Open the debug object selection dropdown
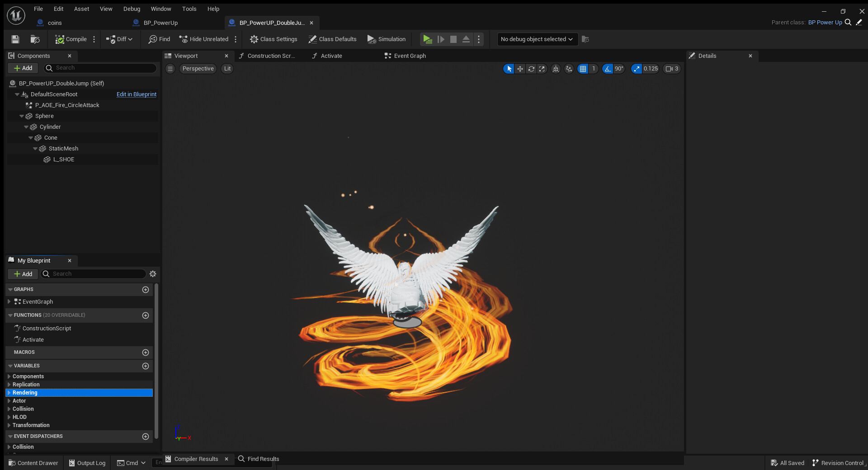This screenshot has height=470, width=868. [x=537, y=39]
